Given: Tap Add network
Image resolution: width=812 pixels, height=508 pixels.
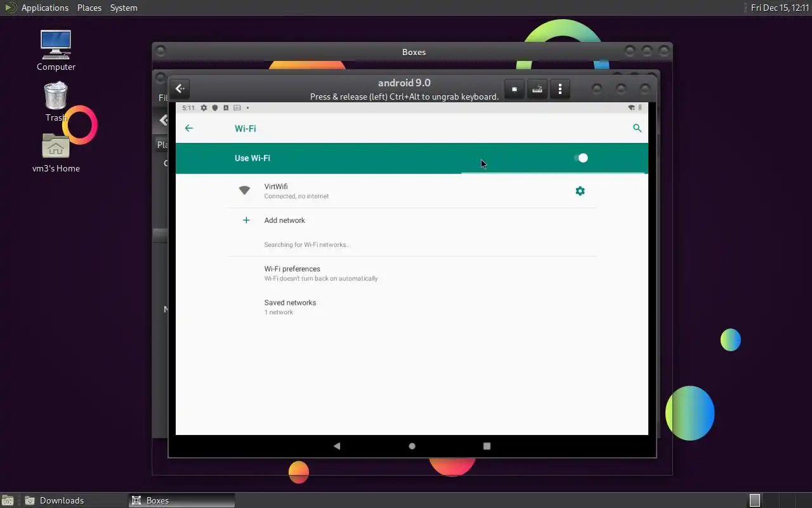Looking at the screenshot, I should pos(412,220).
